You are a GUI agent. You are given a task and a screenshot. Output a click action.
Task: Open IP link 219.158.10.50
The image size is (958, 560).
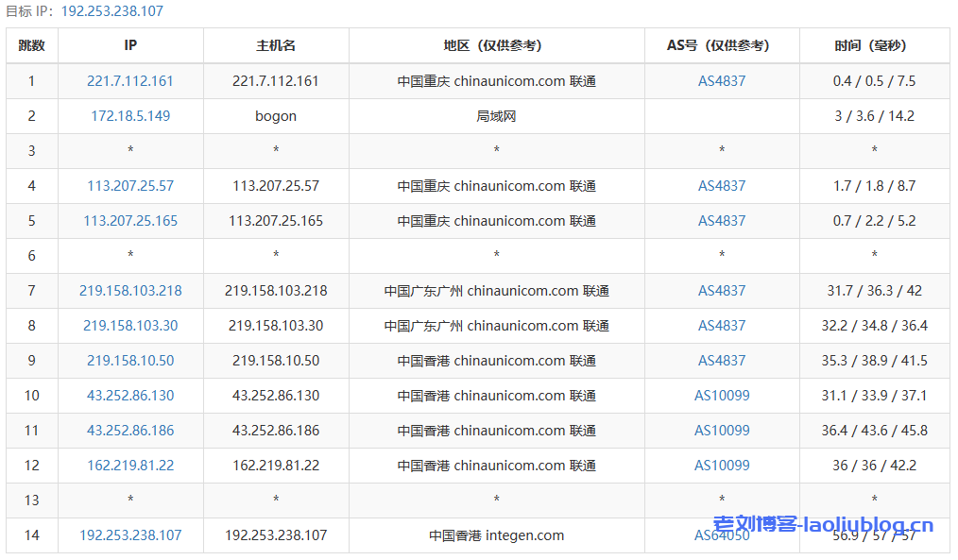[x=130, y=361]
